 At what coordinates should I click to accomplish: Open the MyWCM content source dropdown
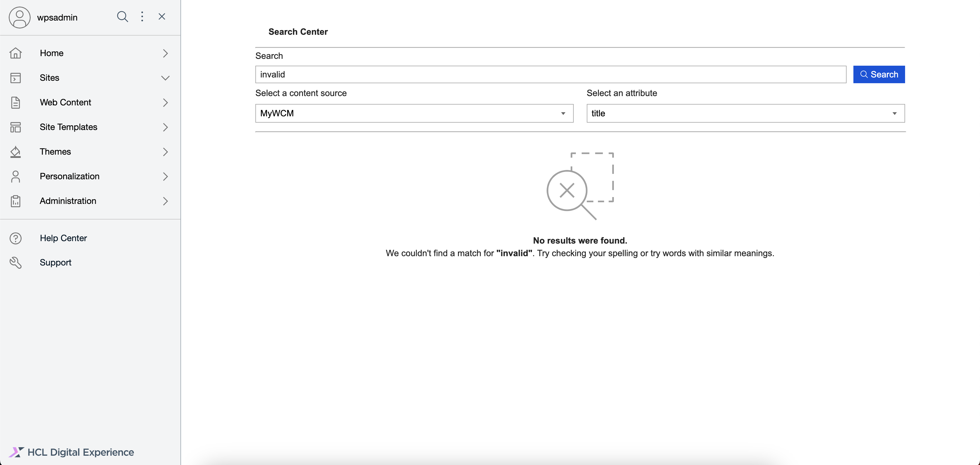pyautogui.click(x=414, y=113)
